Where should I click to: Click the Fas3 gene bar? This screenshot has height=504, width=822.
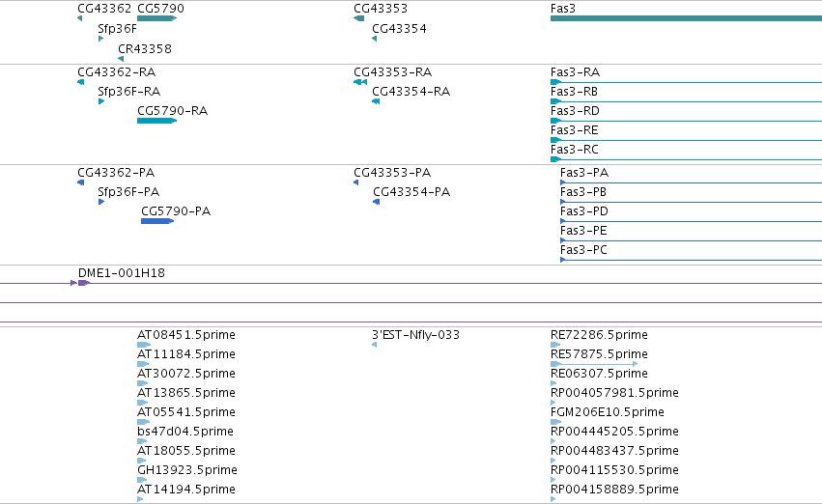point(686,18)
